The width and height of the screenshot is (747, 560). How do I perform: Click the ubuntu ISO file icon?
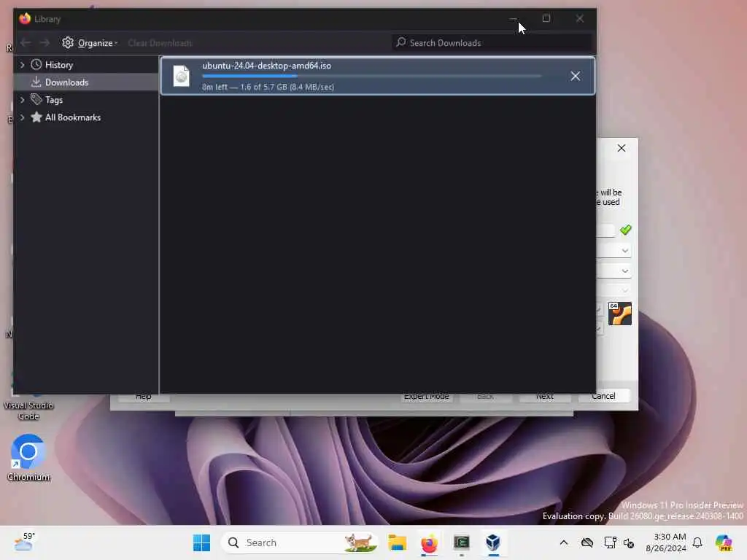coord(181,76)
